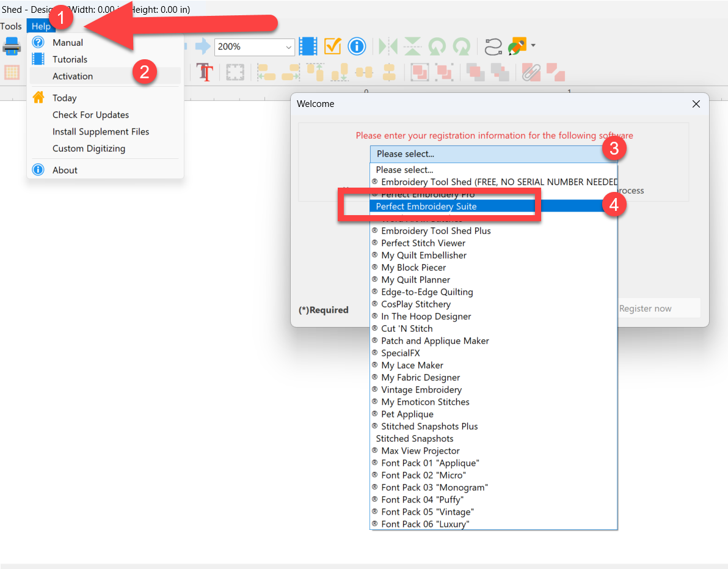Click the bring to front icon

pyautogui.click(x=475, y=73)
